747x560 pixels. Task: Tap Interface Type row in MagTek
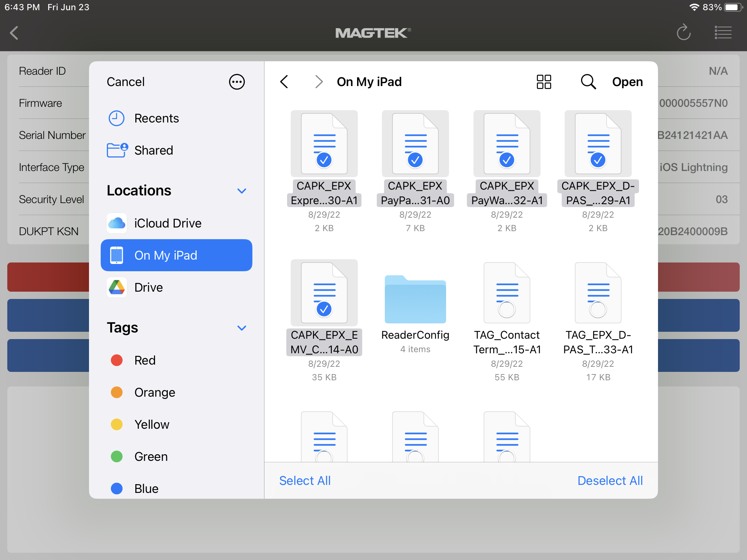pyautogui.click(x=51, y=167)
